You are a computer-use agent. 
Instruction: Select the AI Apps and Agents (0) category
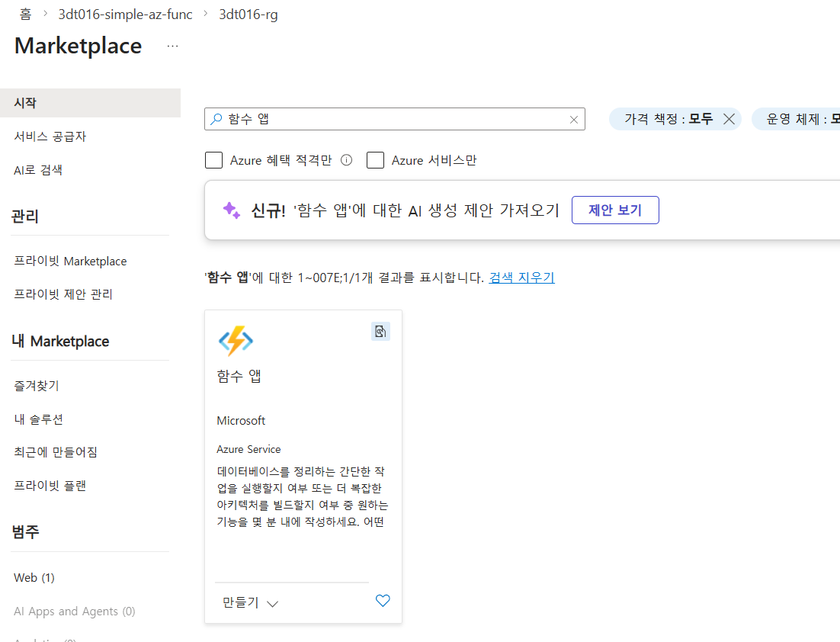point(75,612)
